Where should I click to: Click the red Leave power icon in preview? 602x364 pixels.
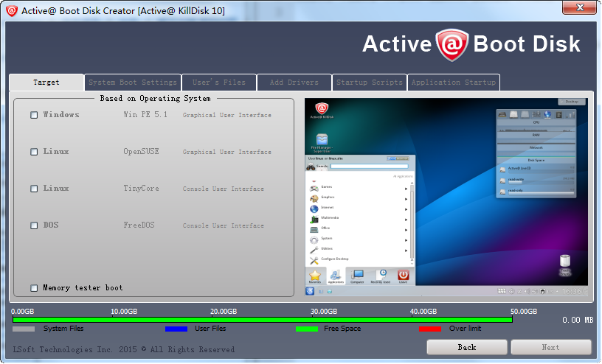pyautogui.click(x=403, y=276)
